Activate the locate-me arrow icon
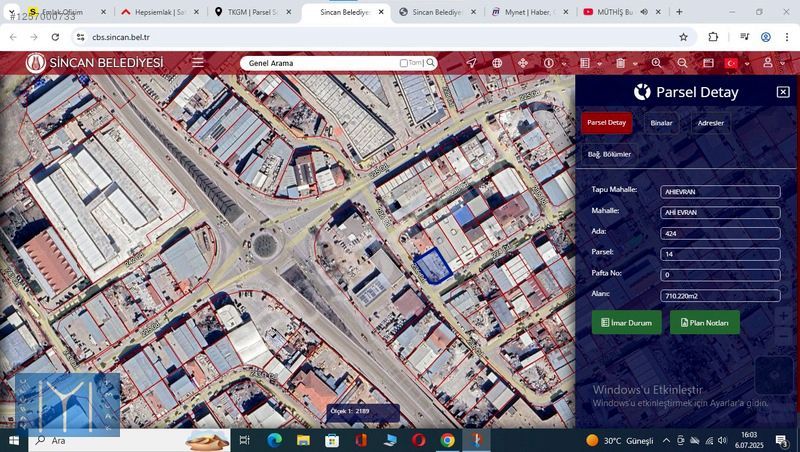 tap(471, 62)
